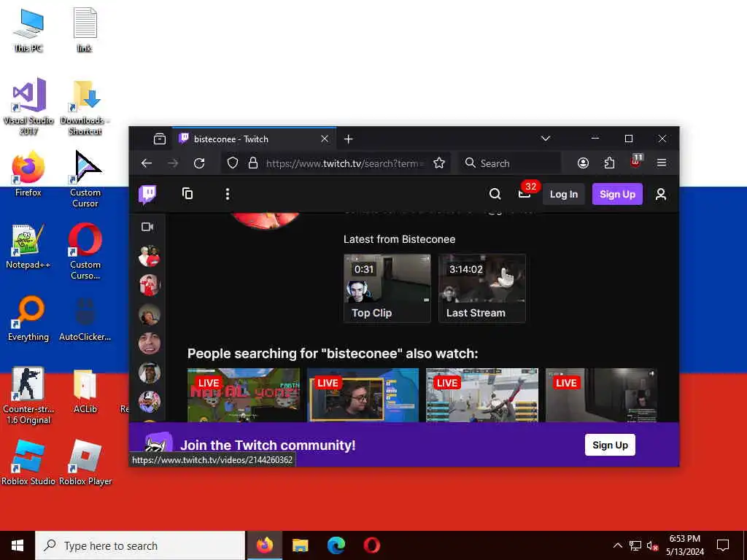Launch Microsoft Edge from taskbar
Screen dimensions: 747x560
tap(336, 545)
